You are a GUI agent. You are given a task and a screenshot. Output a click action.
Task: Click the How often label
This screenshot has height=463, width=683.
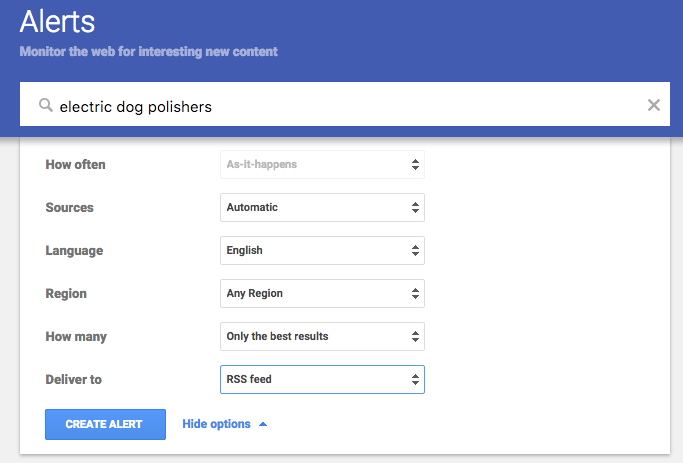(x=75, y=164)
